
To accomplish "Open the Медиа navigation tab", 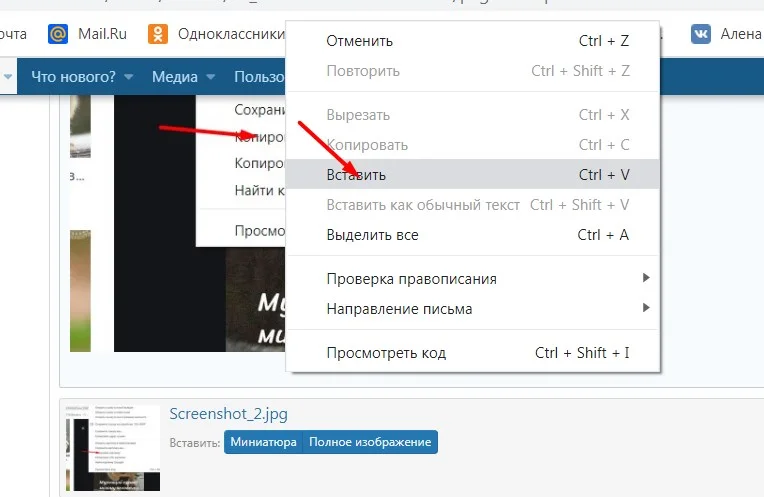I will (175, 76).
